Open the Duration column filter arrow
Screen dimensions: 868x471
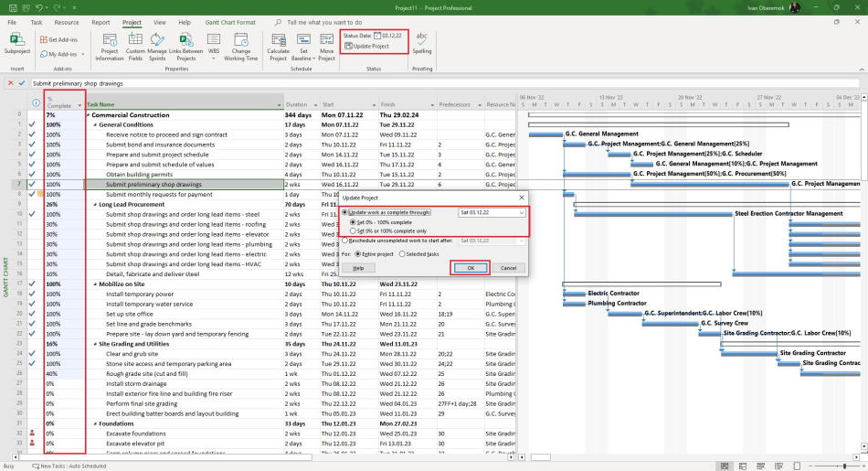click(315, 105)
